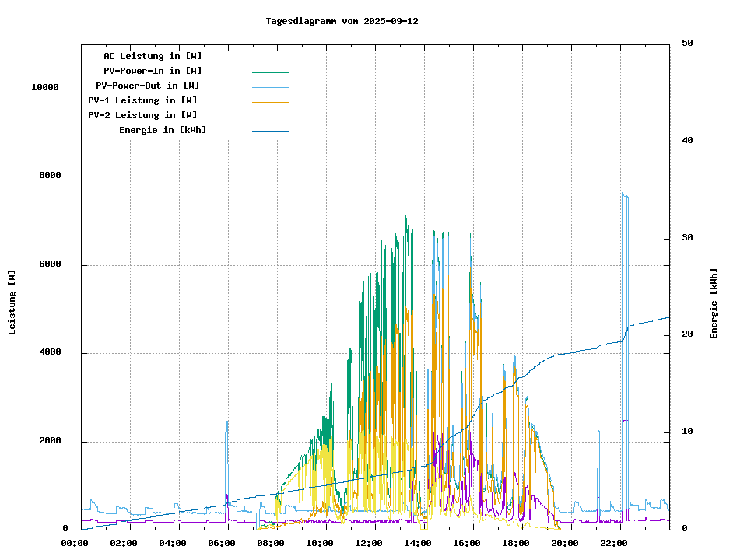This screenshot has height=560, width=747.
Task: Select the 18:00 time axis label
Action: (x=516, y=543)
